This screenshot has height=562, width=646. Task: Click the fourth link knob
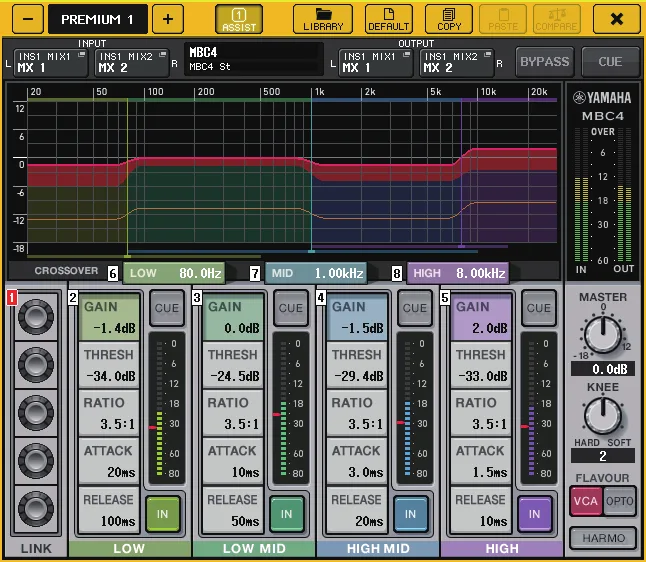36,460
